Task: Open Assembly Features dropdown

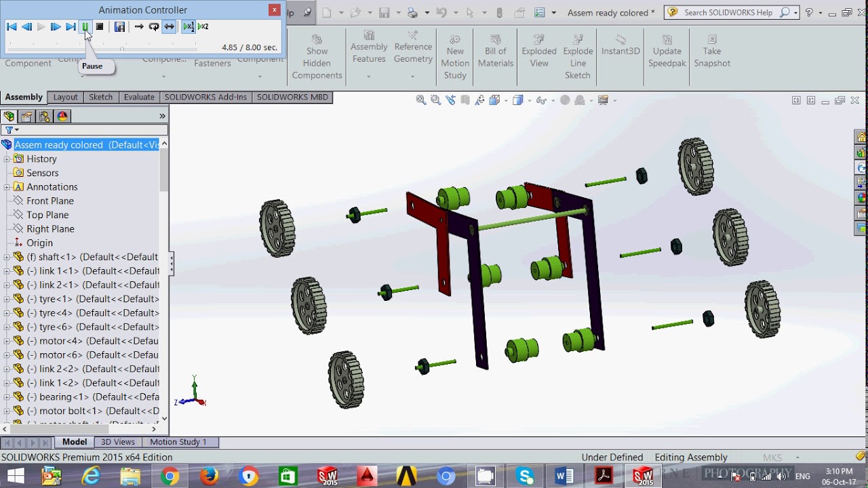Action: pyautogui.click(x=369, y=76)
